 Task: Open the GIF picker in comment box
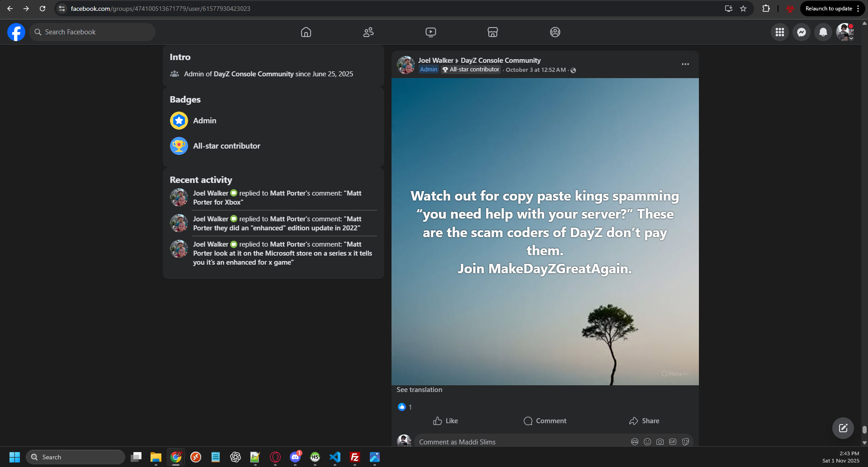(673, 442)
